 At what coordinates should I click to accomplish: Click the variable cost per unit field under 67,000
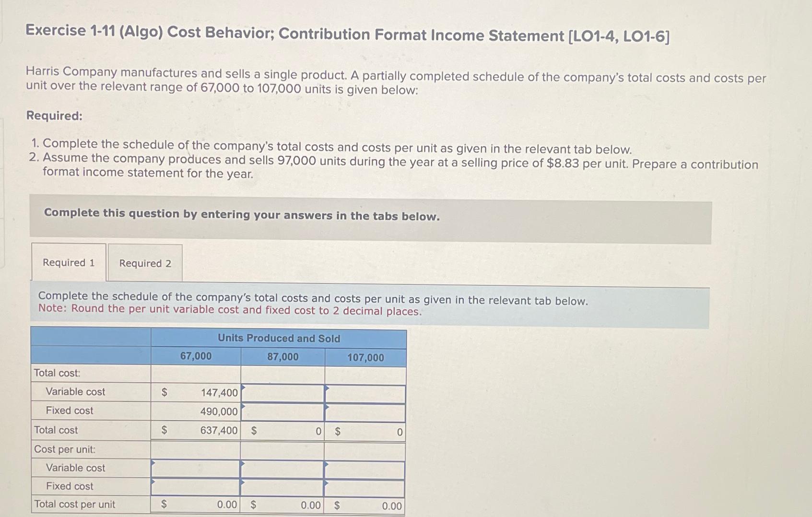[x=194, y=468]
